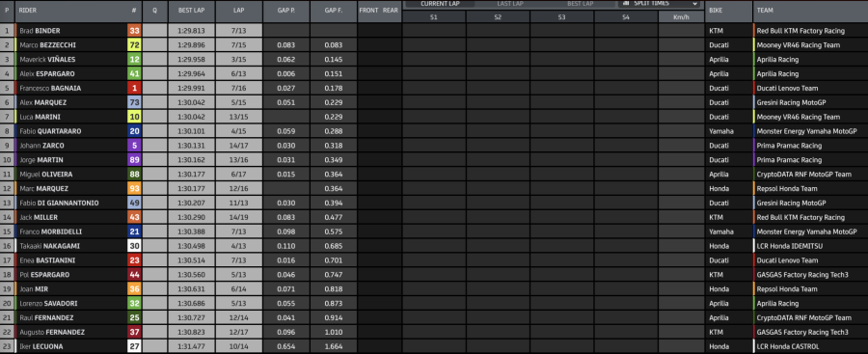Click the yellow number 72 badge
Screen dimensions: 868x354
[x=134, y=45]
